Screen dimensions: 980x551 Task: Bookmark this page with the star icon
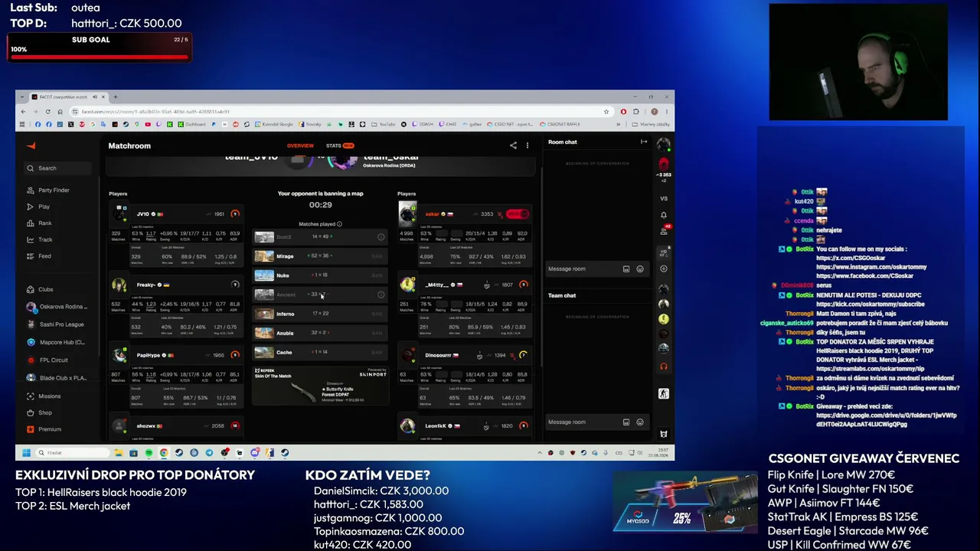point(606,112)
